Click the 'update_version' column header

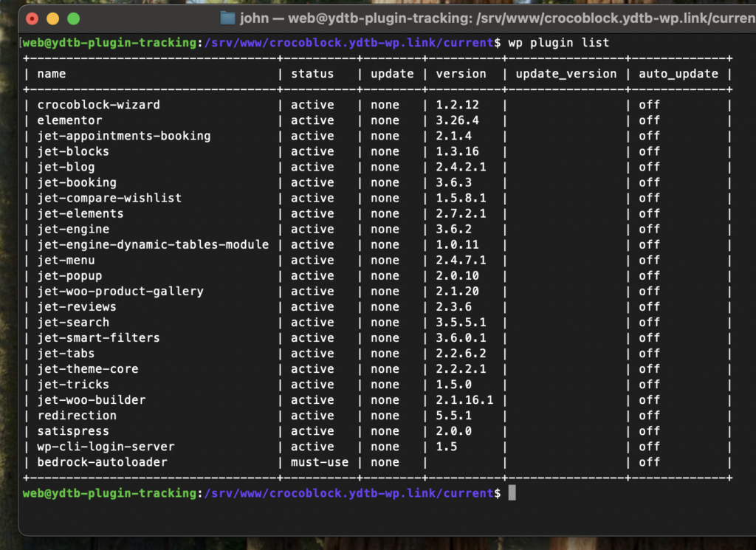click(566, 74)
